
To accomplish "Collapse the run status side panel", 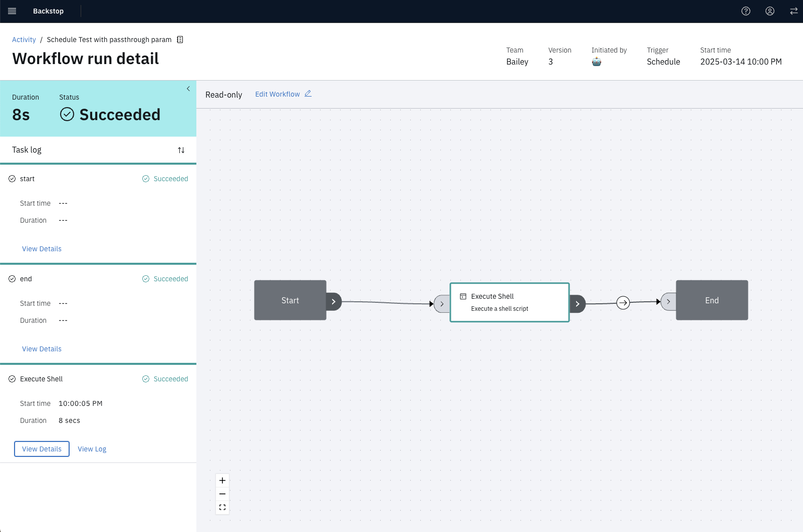I will (x=188, y=89).
